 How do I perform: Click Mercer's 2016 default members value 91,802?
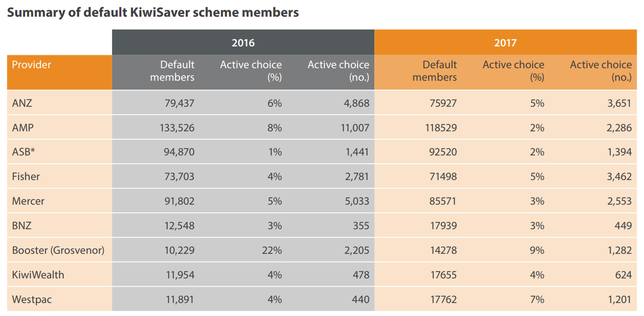(x=178, y=201)
